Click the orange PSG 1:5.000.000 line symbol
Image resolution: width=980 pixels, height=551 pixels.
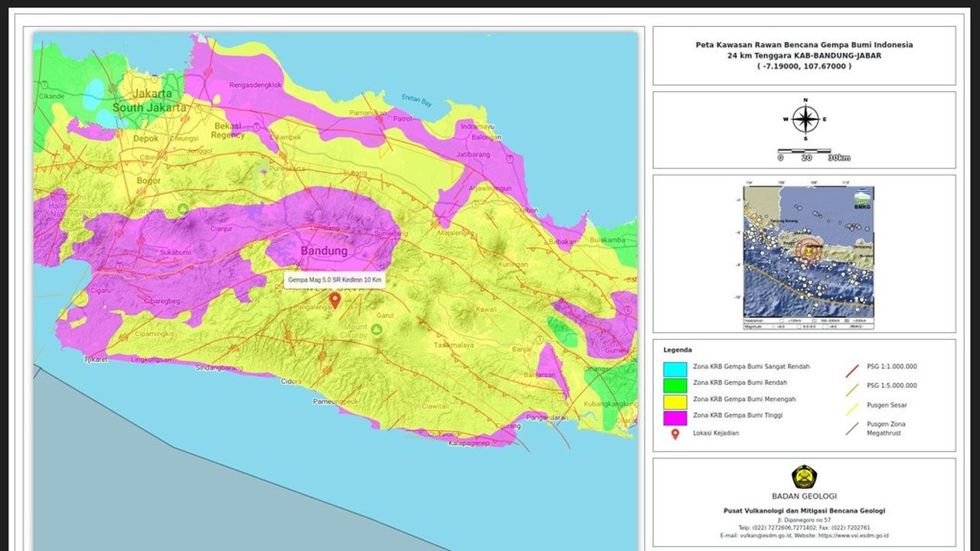[x=851, y=385]
